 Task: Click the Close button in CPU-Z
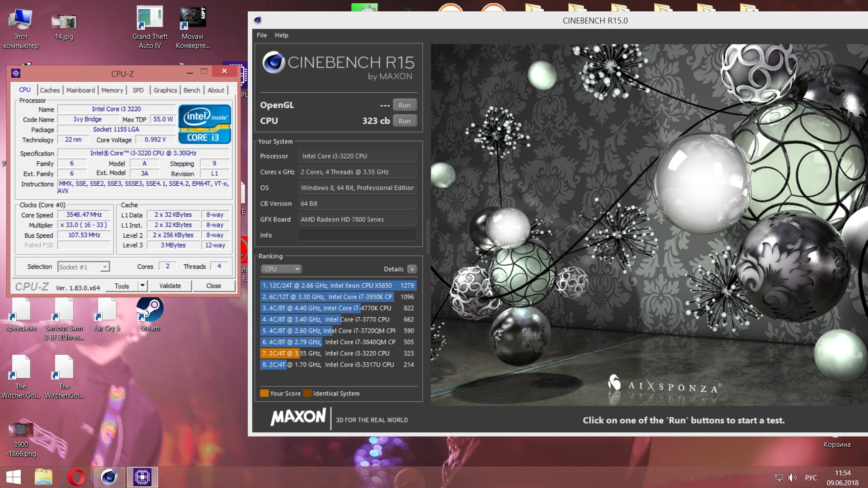click(x=214, y=286)
